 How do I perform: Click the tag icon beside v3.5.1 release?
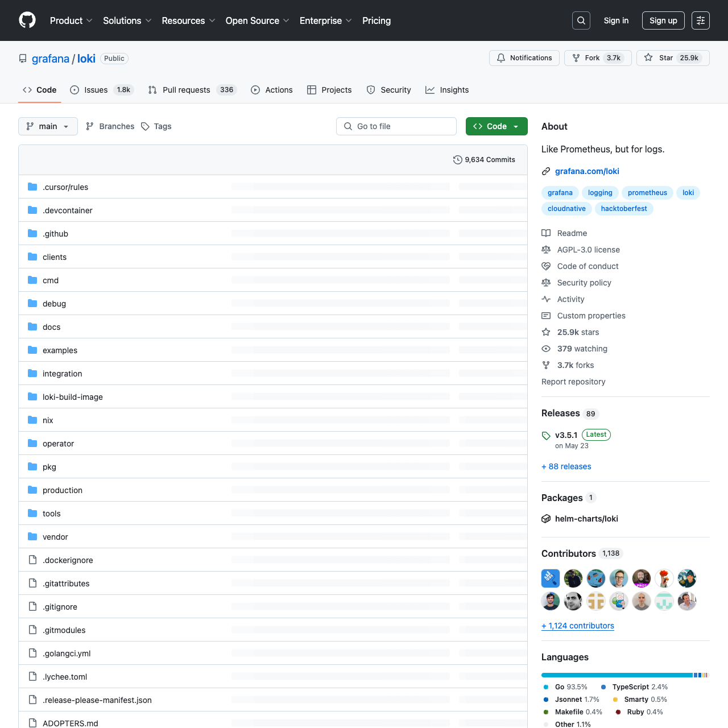click(546, 436)
